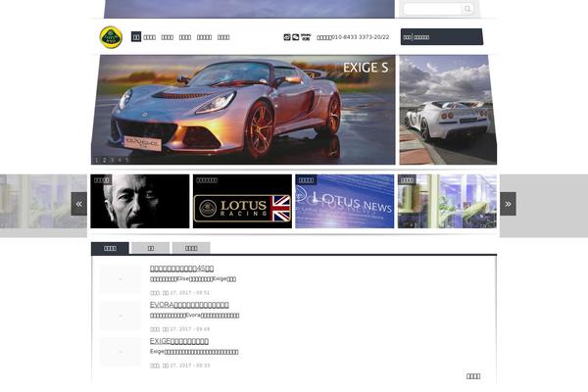Click the date stamp ending 09:44
Viewport: 588px width, 392px height.
coord(180,329)
